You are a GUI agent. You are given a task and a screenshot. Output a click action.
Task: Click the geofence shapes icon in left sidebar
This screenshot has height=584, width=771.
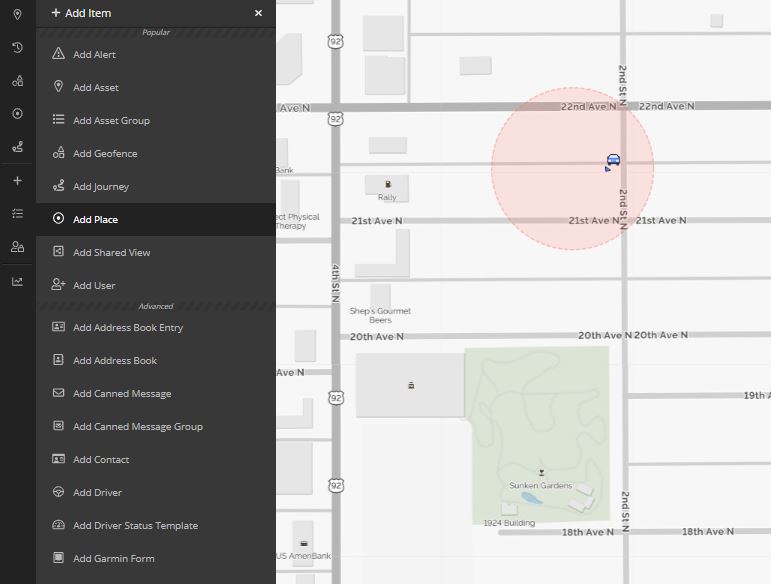point(17,81)
